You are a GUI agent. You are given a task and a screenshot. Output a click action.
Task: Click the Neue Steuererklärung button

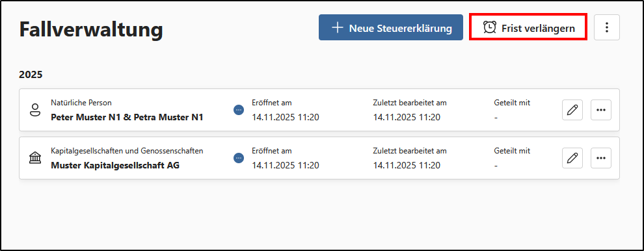[390, 27]
